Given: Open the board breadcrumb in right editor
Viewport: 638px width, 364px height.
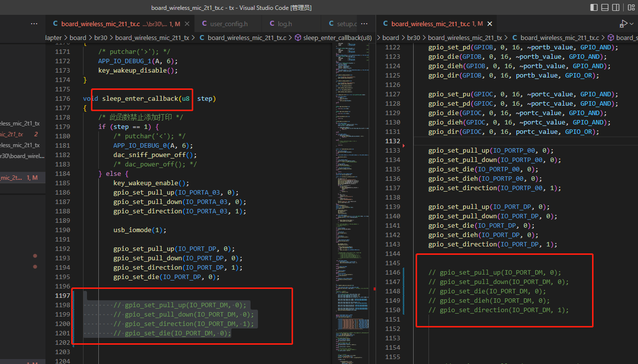Looking at the screenshot, I should (390, 38).
